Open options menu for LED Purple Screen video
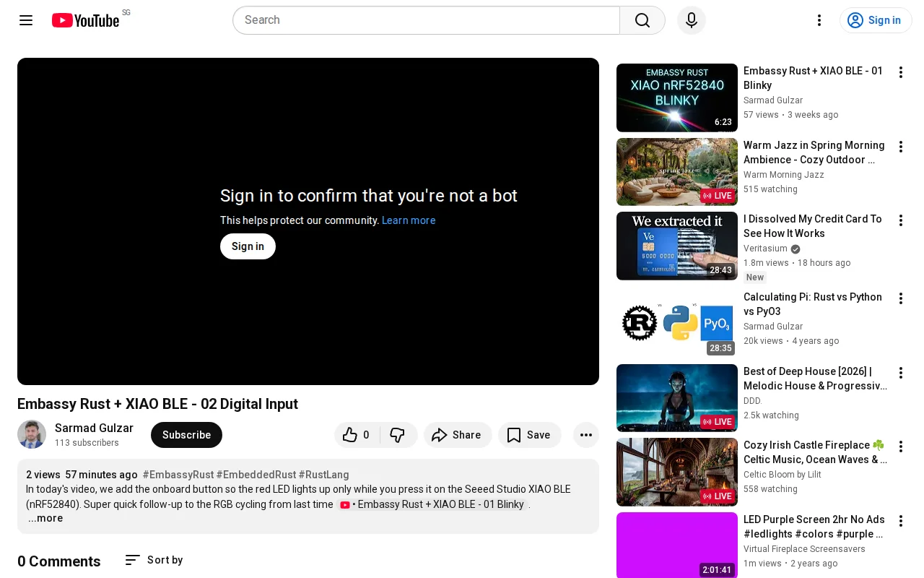924x578 pixels. 901,521
